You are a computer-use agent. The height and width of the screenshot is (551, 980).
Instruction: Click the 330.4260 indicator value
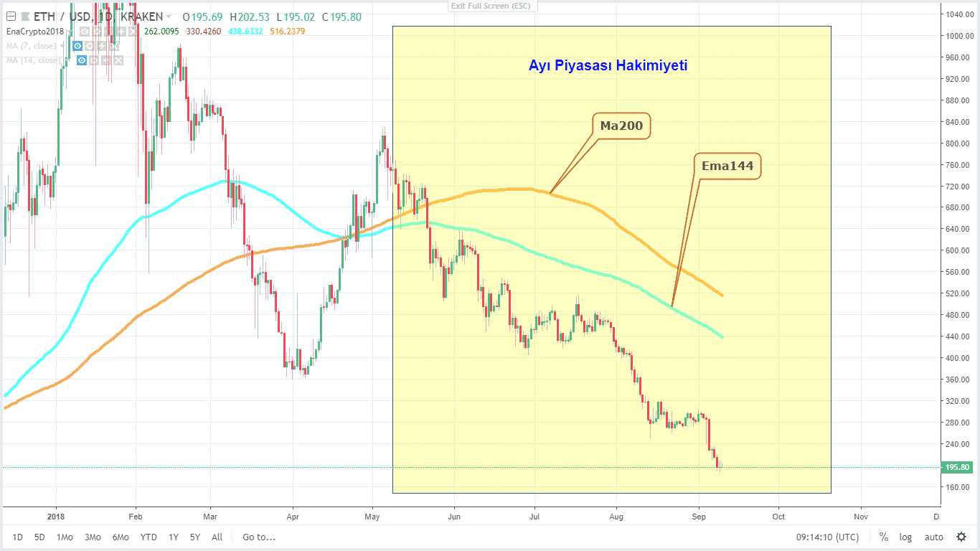[204, 32]
